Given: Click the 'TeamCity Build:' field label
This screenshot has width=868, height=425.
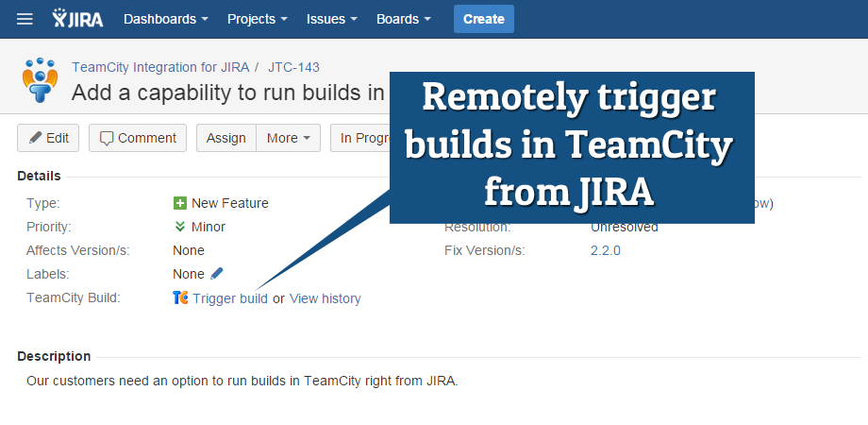Looking at the screenshot, I should 73,297.
